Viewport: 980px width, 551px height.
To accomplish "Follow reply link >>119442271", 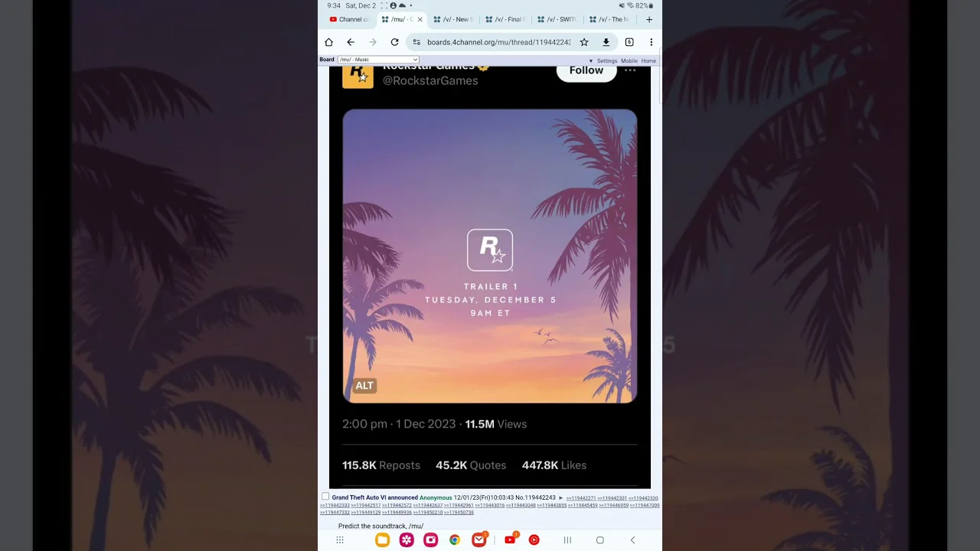I will [x=581, y=498].
